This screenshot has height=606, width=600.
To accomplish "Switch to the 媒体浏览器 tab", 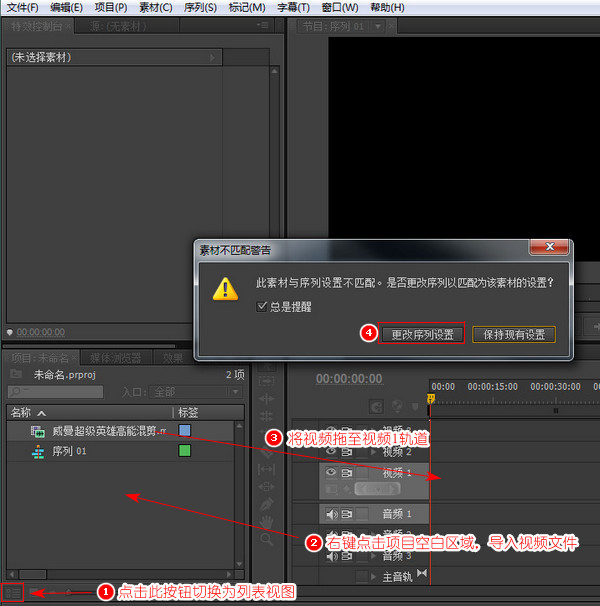I will pyautogui.click(x=116, y=358).
